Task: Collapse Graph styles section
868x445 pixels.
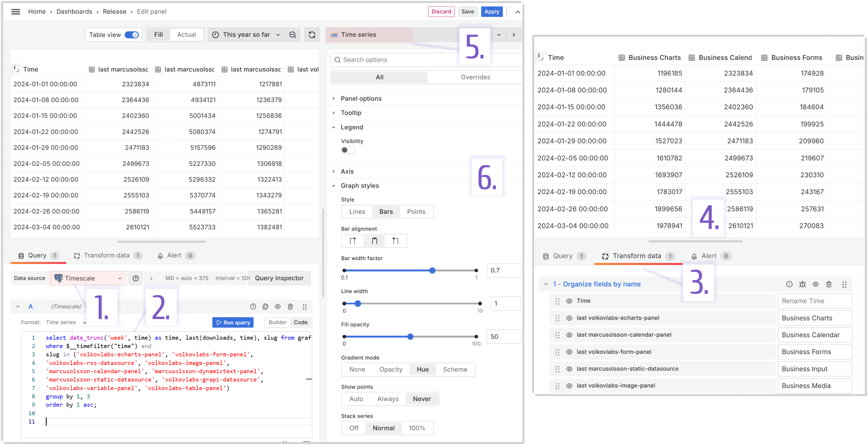Action: (359, 186)
